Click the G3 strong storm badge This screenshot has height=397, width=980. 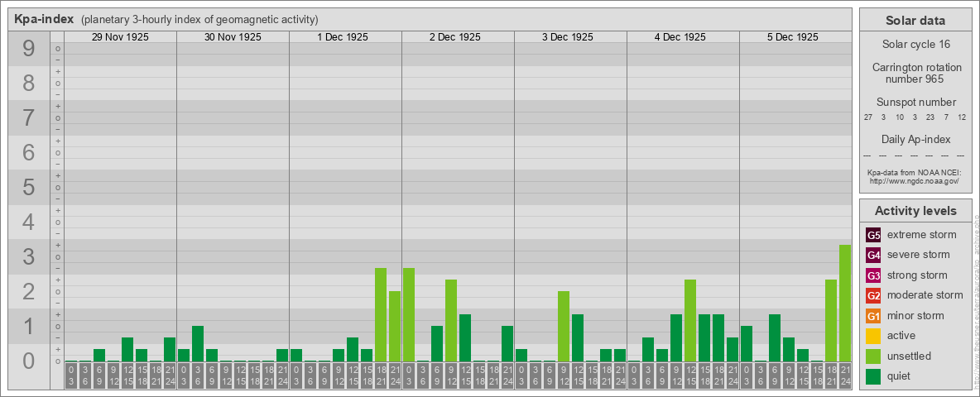click(873, 275)
